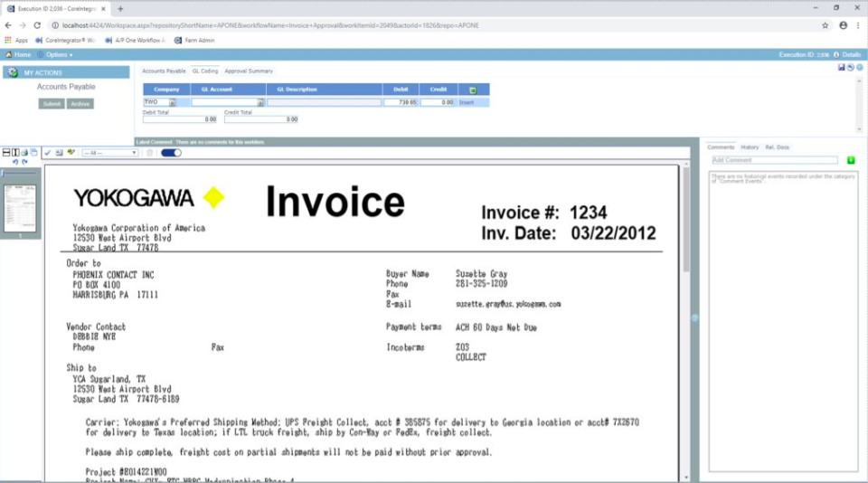
Task: Select the page 1 invoice thumbnail
Action: [x=20, y=208]
